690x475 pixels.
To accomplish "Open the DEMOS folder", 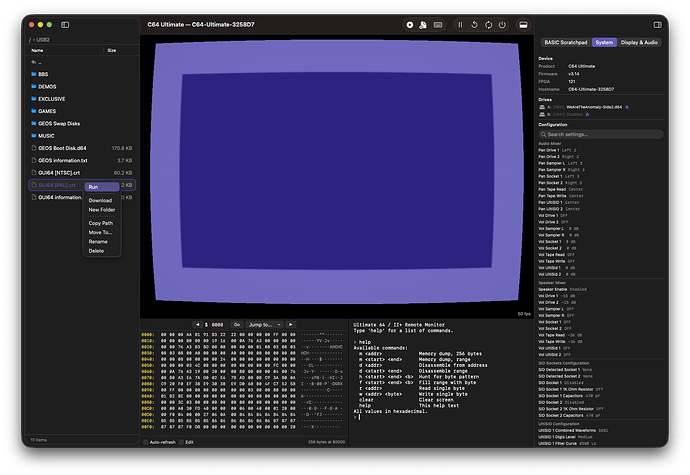I will tap(82, 87).
